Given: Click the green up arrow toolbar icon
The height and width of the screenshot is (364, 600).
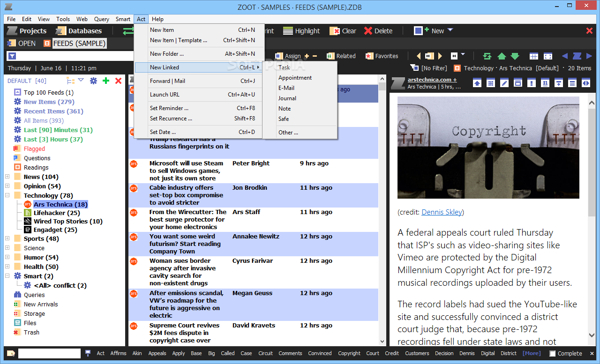Looking at the screenshot, I should click(x=502, y=56).
